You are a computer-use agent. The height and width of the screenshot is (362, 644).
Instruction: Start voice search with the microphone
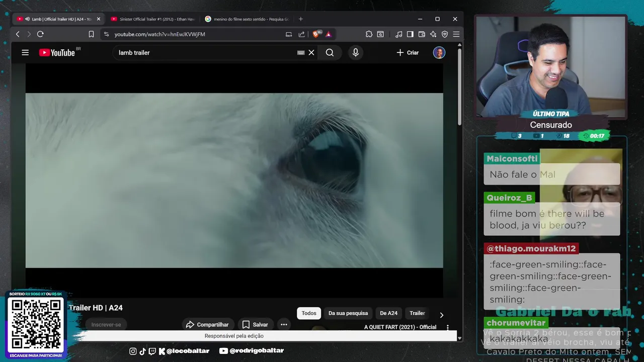(356, 52)
